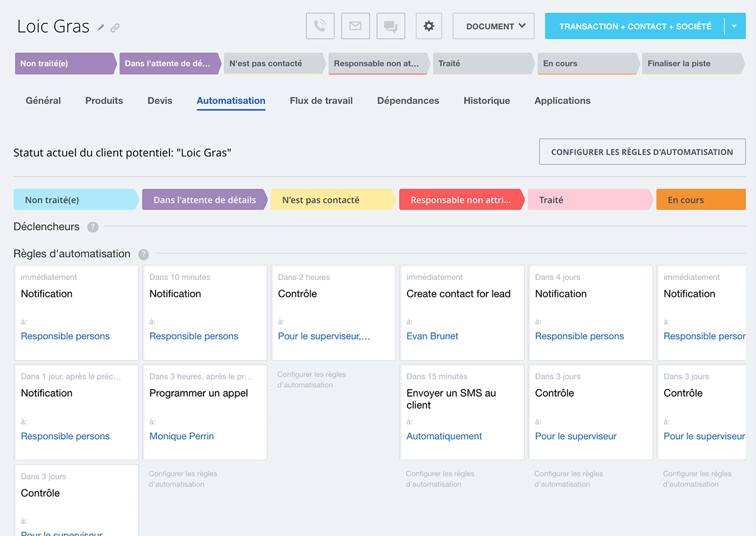Click the Transaction + Contact + Société button

pyautogui.click(x=635, y=26)
